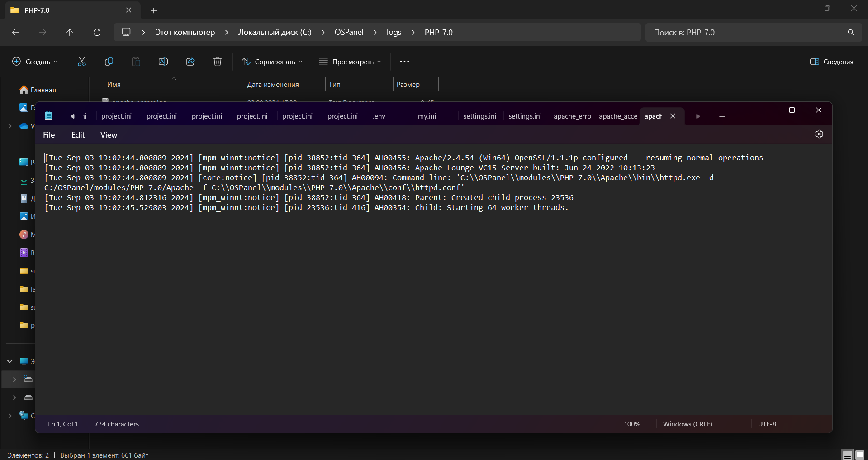The height and width of the screenshot is (460, 868).
Task: Expand the Network node in the sidebar
Action: [x=9, y=416]
